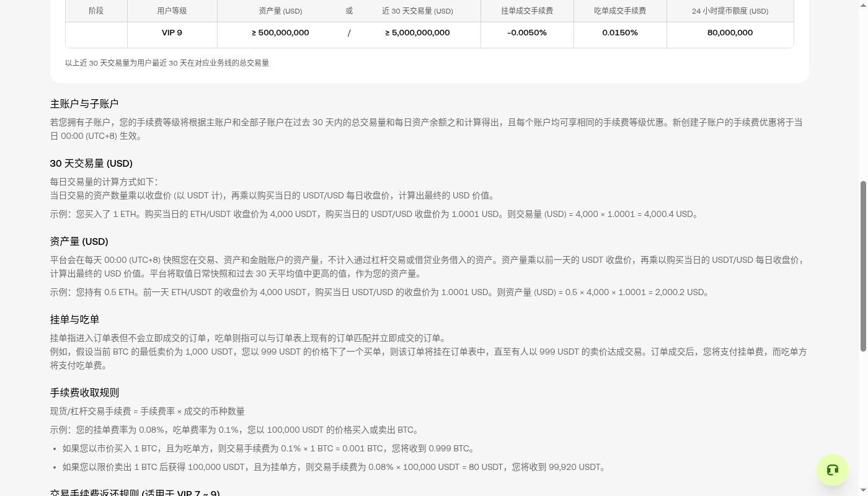The width and height of the screenshot is (868, 496).
Task: Click the 每日交易量的计算方式如下 line
Action: pyautogui.click(x=104, y=182)
